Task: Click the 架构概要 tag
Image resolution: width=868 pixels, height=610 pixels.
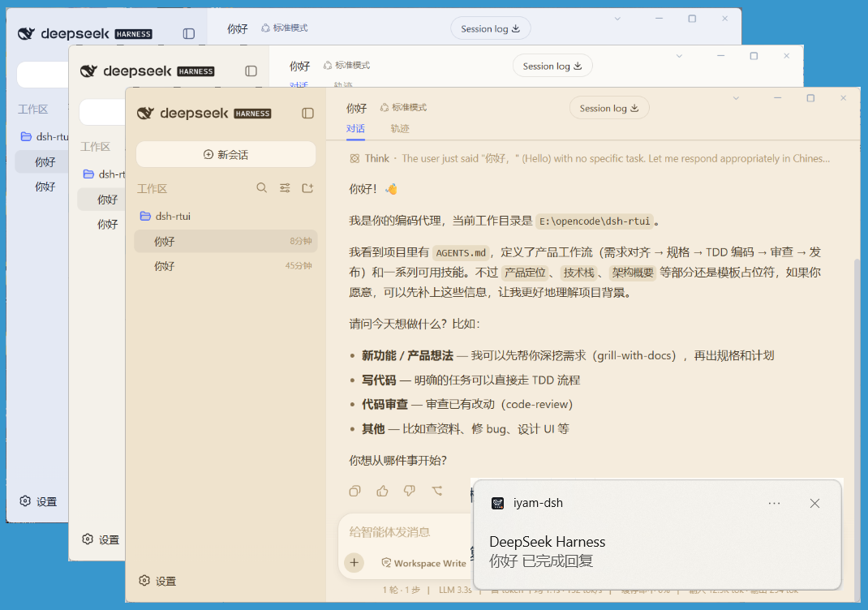Action: pos(632,273)
